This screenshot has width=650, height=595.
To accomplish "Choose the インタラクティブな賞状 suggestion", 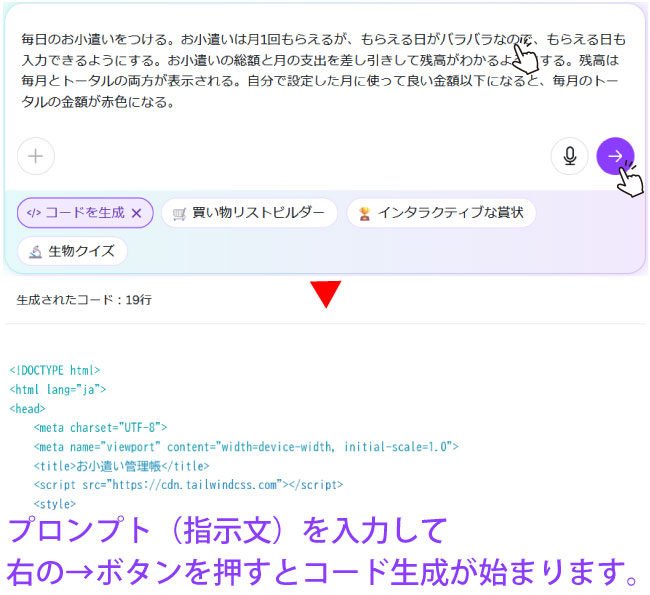I will click(x=441, y=213).
